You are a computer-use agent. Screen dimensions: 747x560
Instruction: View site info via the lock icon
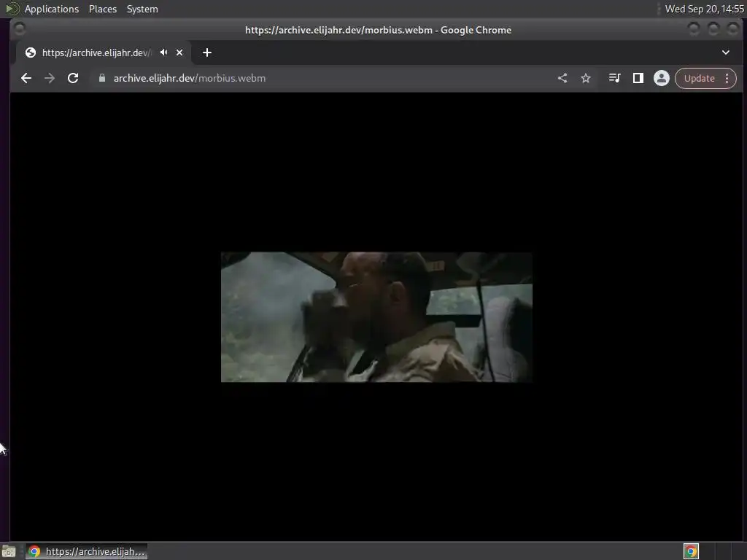coord(102,78)
